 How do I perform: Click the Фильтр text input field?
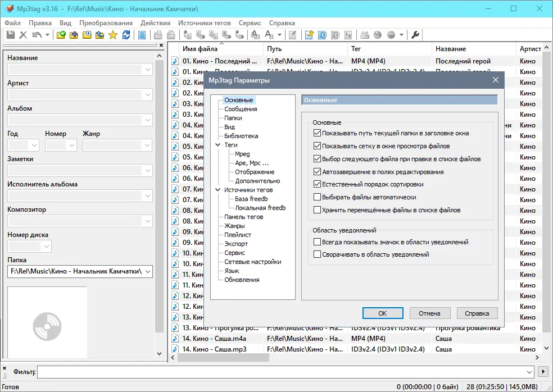click(280, 372)
